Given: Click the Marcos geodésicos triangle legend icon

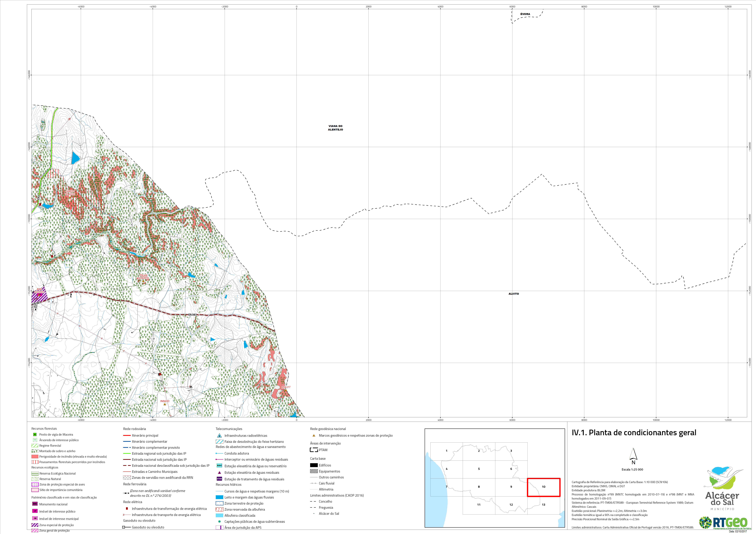Looking at the screenshot, I should click(314, 435).
